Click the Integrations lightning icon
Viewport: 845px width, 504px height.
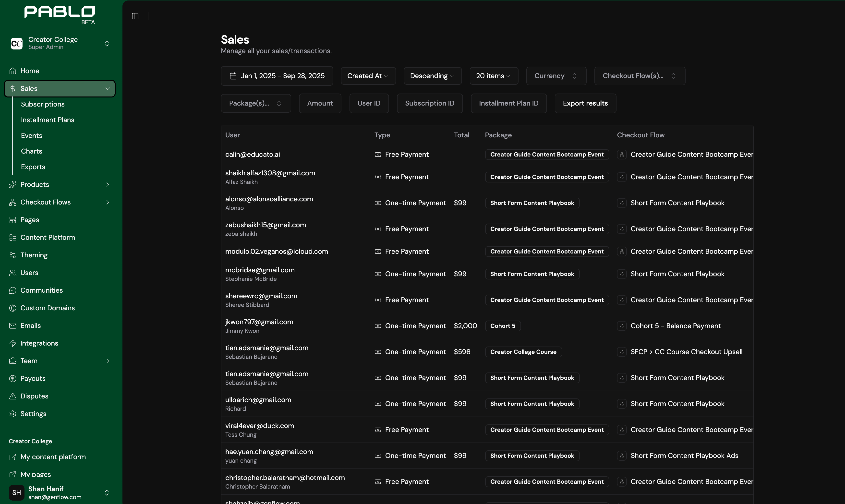tap(12, 343)
